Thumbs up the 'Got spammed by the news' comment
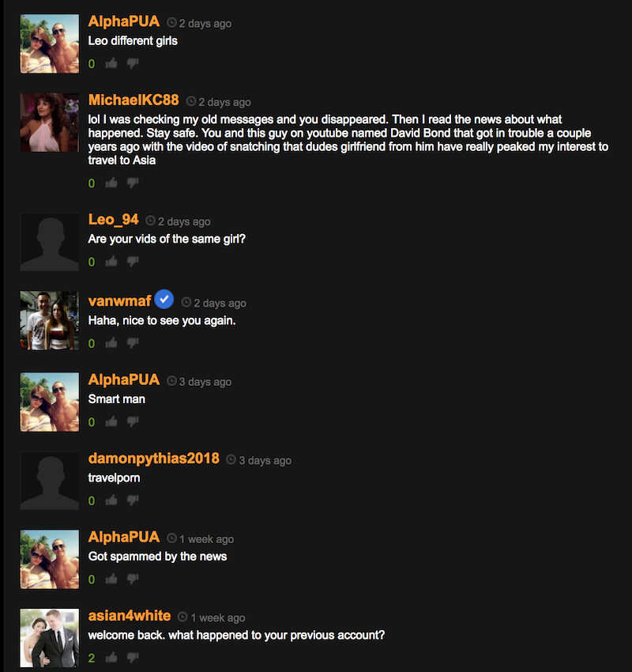This screenshot has width=632, height=672. [x=111, y=579]
